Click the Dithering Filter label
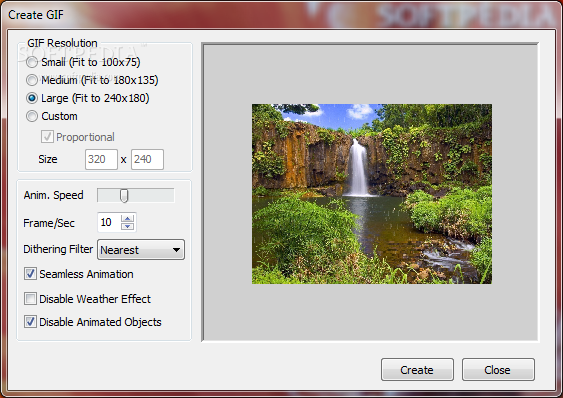563x398 pixels. coord(58,249)
